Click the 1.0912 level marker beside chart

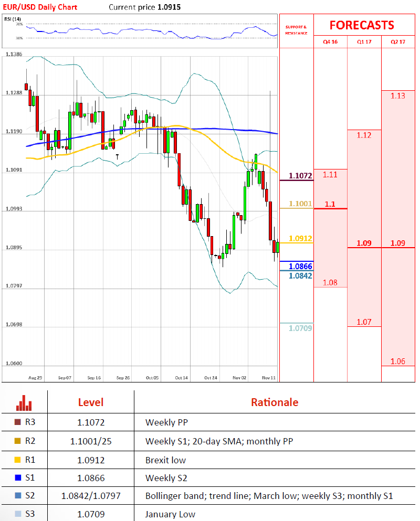click(x=301, y=238)
